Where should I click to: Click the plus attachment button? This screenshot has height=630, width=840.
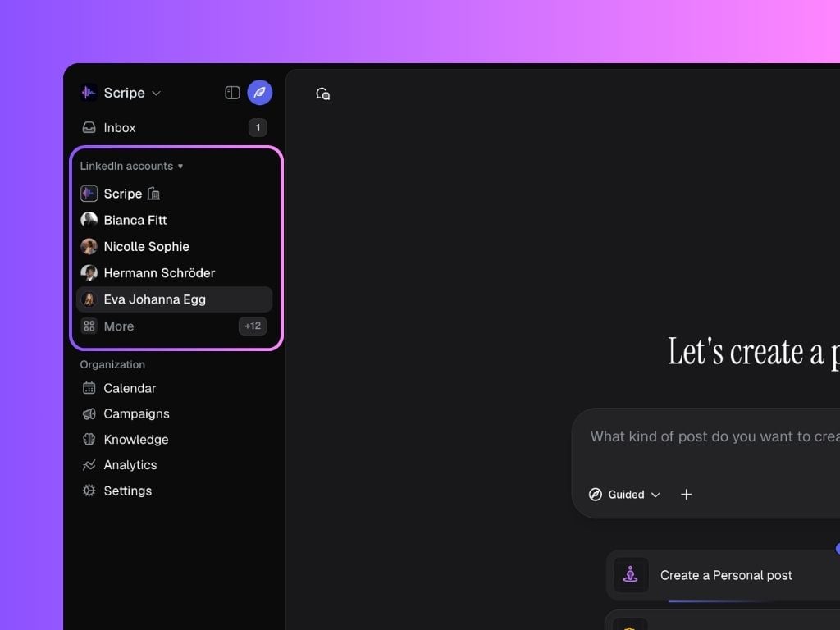click(687, 495)
